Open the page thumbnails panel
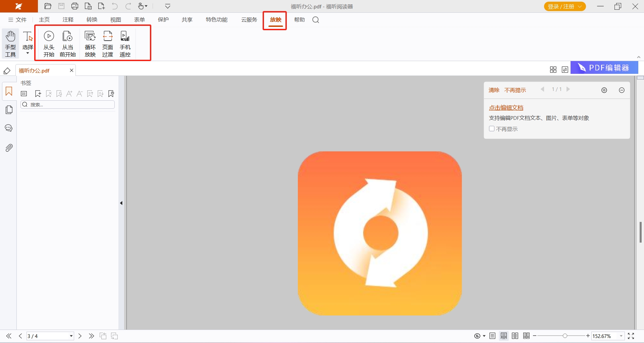 pos(9,110)
